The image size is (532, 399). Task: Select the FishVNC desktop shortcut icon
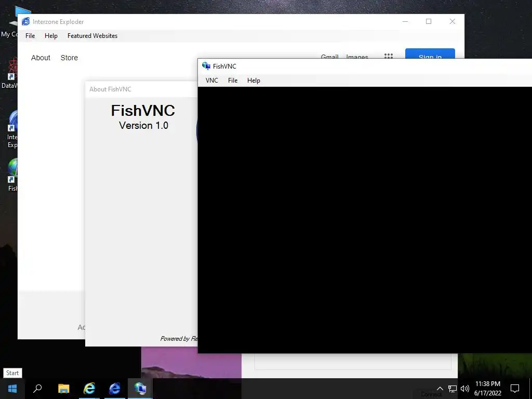[x=12, y=175]
